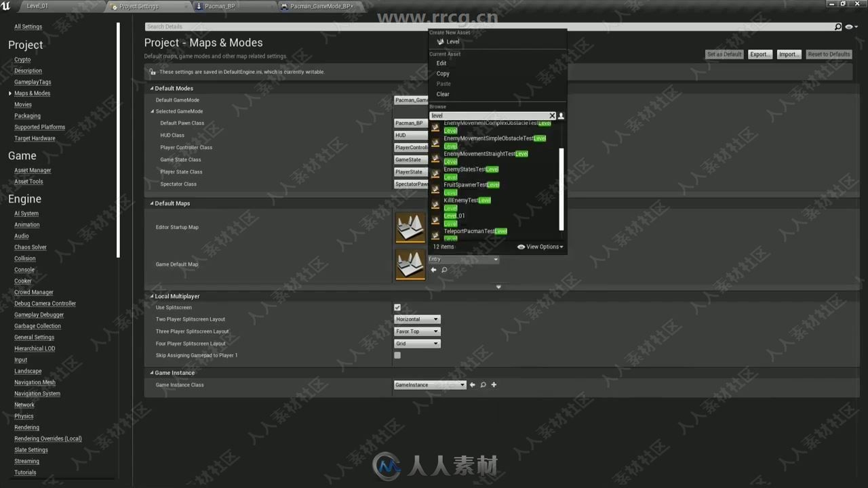Clear the 'level' search text with the X

click(x=552, y=116)
